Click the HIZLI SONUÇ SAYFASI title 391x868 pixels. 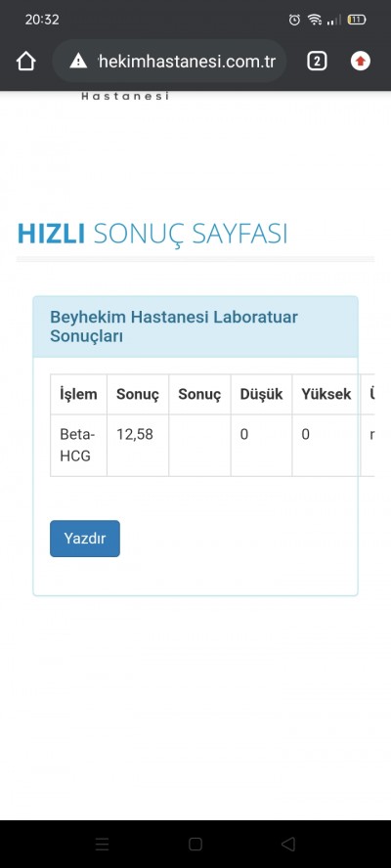click(152, 234)
